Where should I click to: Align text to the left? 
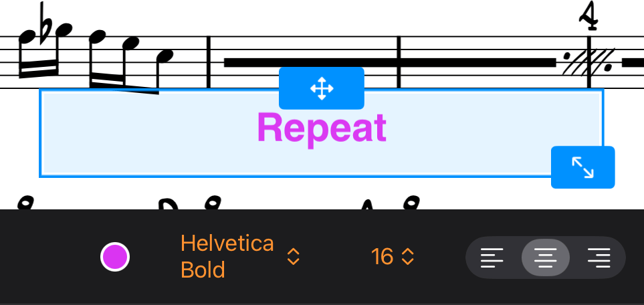coord(492,258)
